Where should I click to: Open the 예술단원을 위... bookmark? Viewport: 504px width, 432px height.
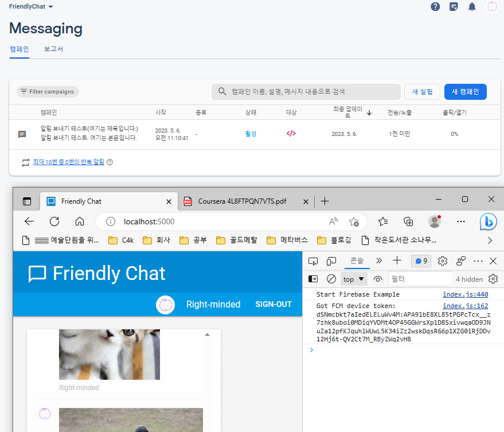click(x=60, y=240)
